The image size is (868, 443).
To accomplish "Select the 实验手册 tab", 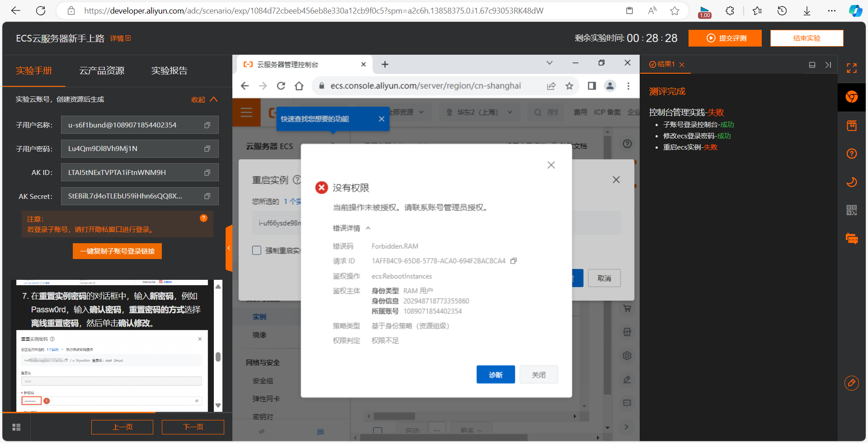I will click(x=34, y=71).
